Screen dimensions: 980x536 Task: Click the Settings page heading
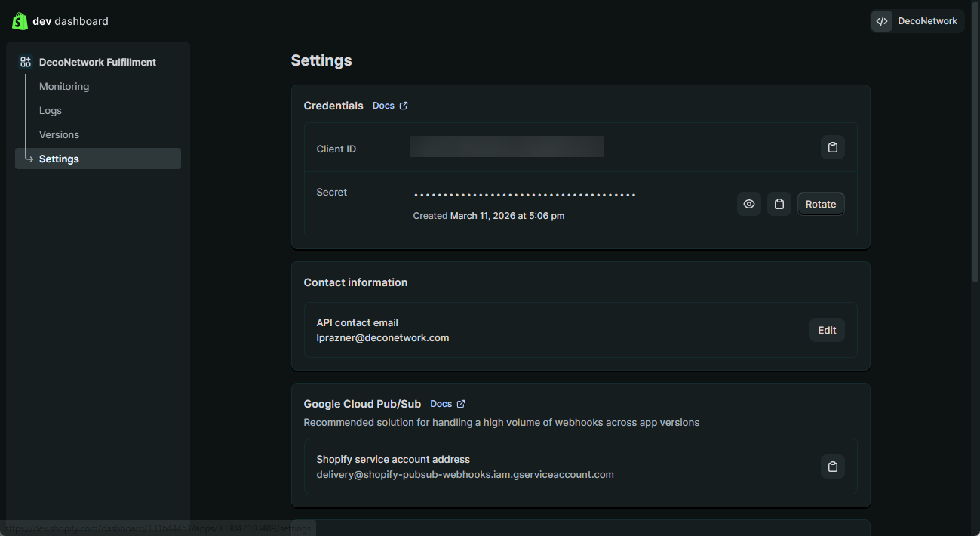click(x=321, y=60)
